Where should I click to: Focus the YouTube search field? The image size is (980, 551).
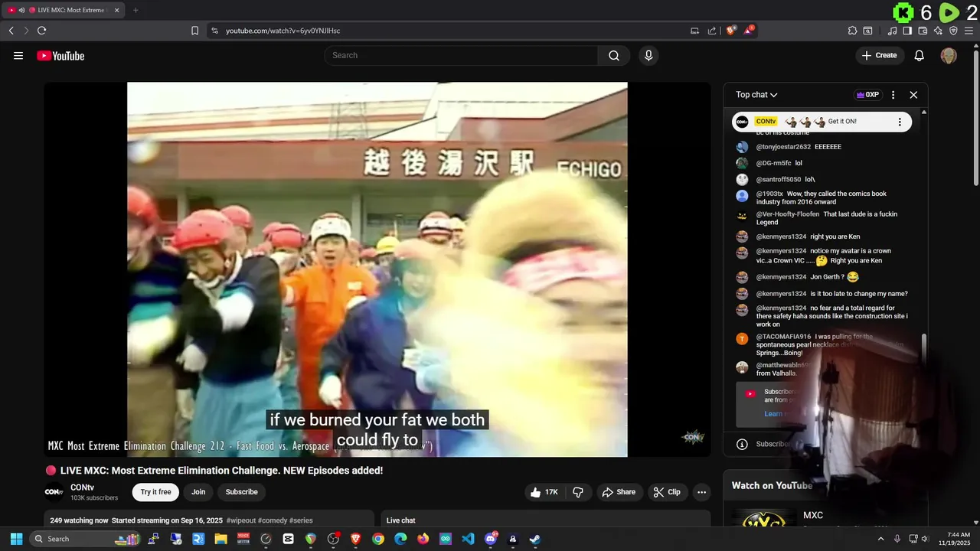pyautogui.click(x=461, y=55)
